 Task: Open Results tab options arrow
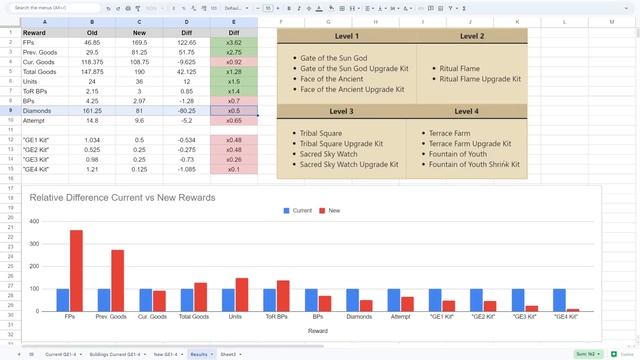[x=212, y=354]
